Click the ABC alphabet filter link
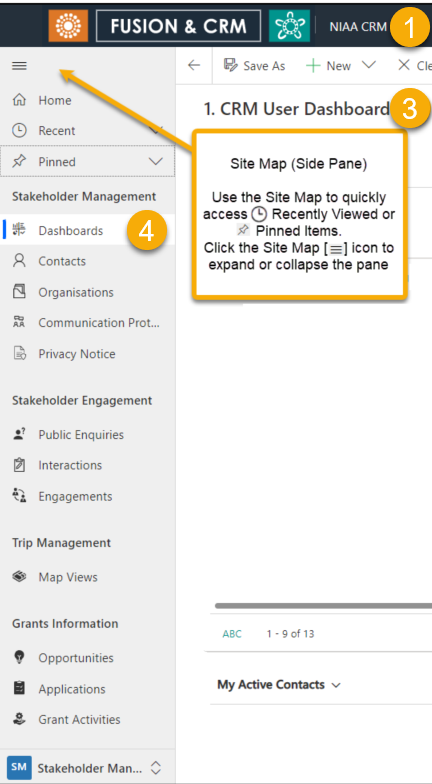Viewport: 432px width, 784px height. [x=232, y=634]
